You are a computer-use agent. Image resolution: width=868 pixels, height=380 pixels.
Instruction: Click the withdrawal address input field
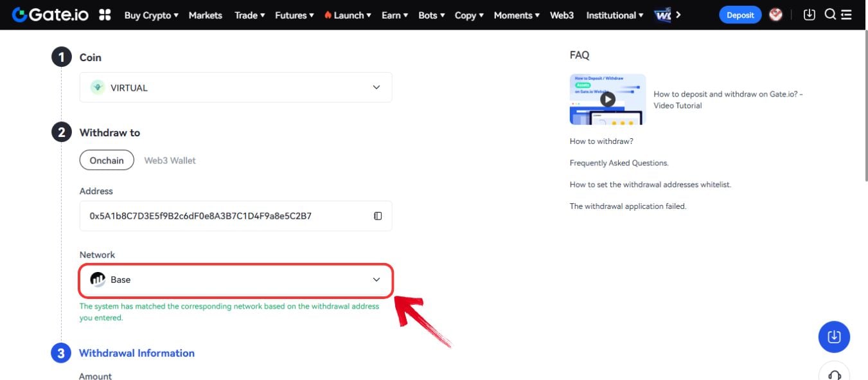pyautogui.click(x=236, y=216)
